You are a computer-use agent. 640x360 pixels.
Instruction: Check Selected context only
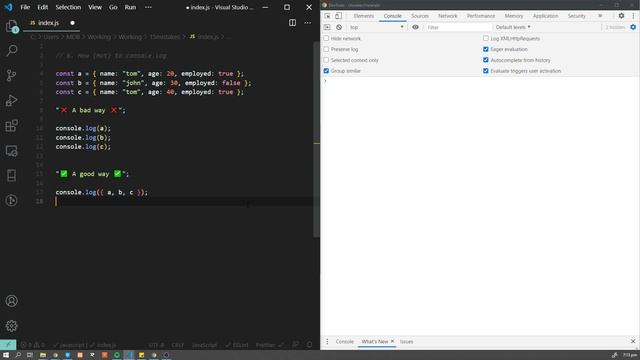pos(326,60)
